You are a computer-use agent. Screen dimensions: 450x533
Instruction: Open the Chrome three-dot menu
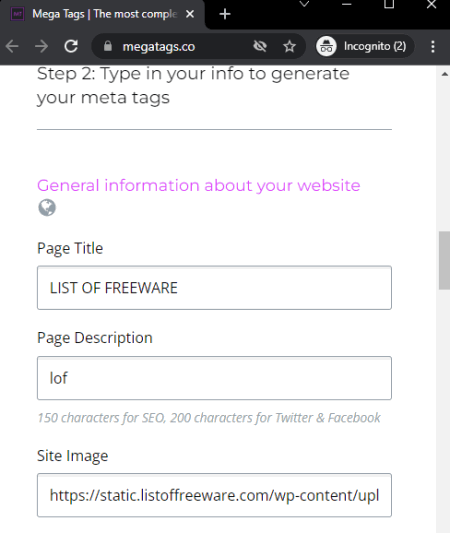(433, 46)
